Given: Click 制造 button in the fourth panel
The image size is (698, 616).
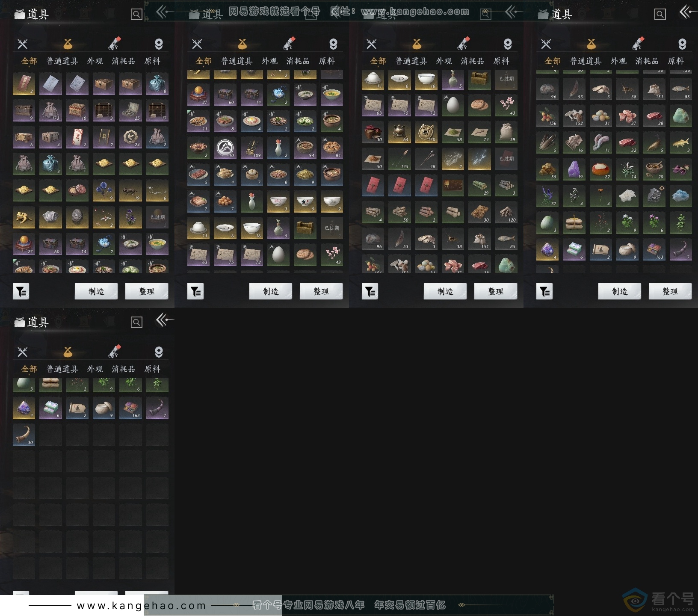Looking at the screenshot, I should (x=620, y=291).
